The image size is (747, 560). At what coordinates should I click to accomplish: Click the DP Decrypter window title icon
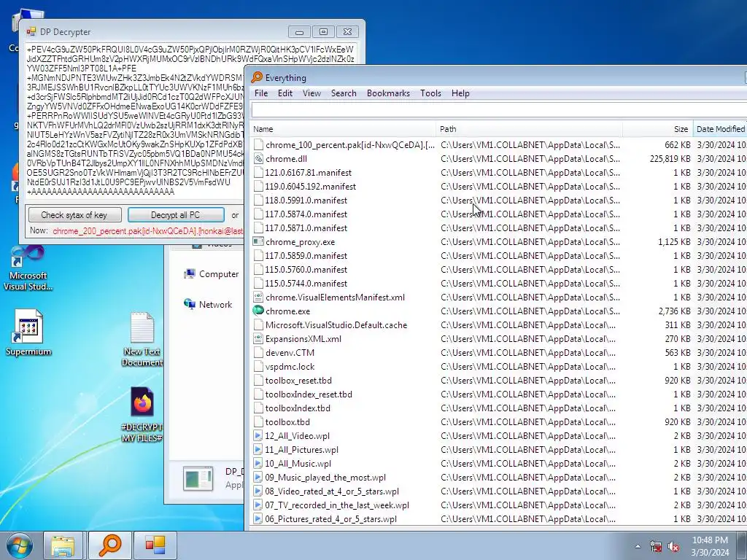coord(31,32)
